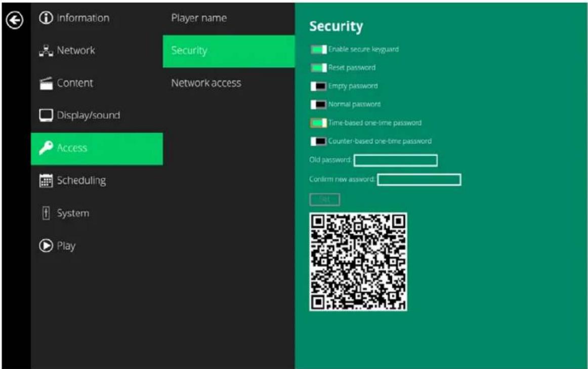Click the Information circle-i icon

(x=46, y=18)
